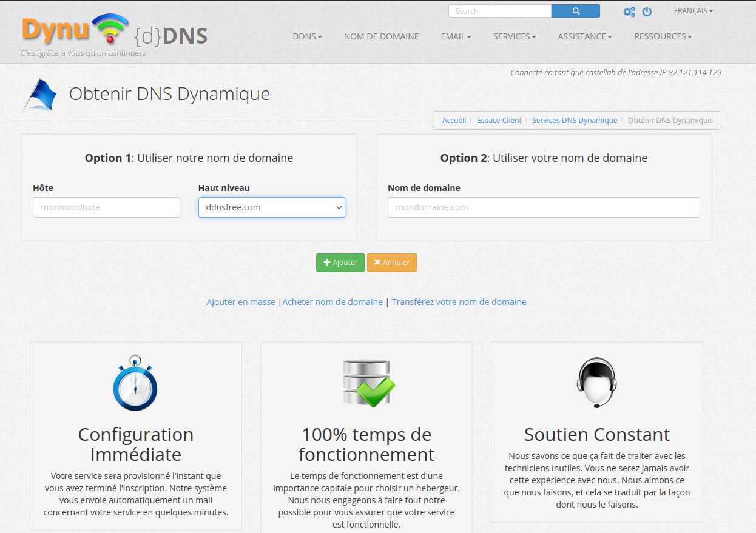This screenshot has height=533, width=756.
Task: Open the SERVICES menu
Action: pos(514,36)
